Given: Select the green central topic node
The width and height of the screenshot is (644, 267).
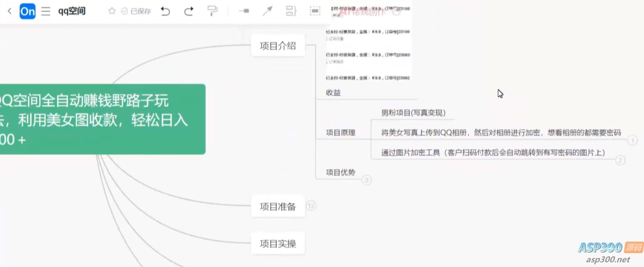Looking at the screenshot, I should point(102,119).
